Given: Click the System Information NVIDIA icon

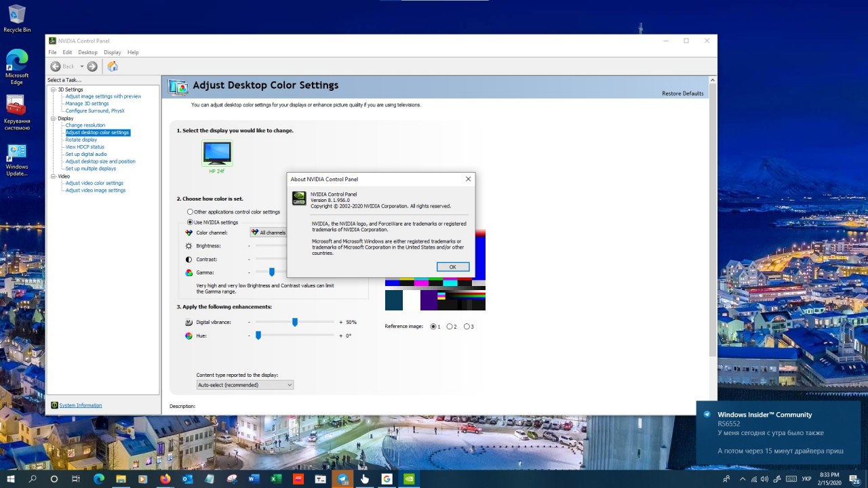Looking at the screenshot, I should pos(54,405).
